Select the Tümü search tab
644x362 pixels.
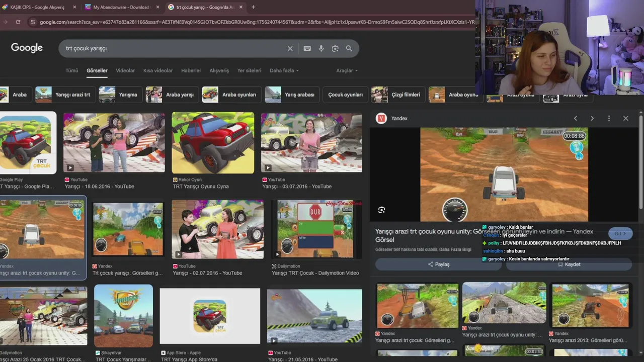(x=71, y=71)
